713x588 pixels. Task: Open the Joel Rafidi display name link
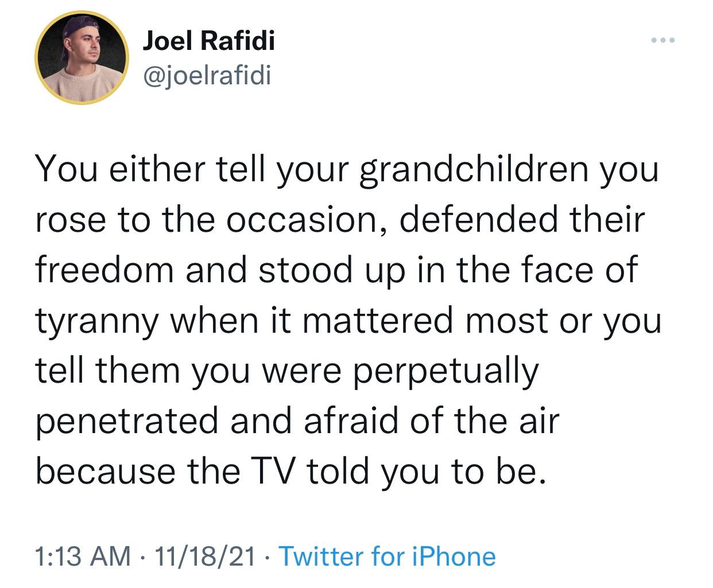tap(207, 41)
